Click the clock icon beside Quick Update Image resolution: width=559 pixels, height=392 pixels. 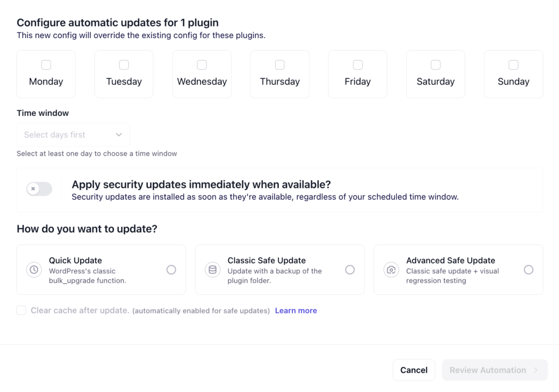34,270
